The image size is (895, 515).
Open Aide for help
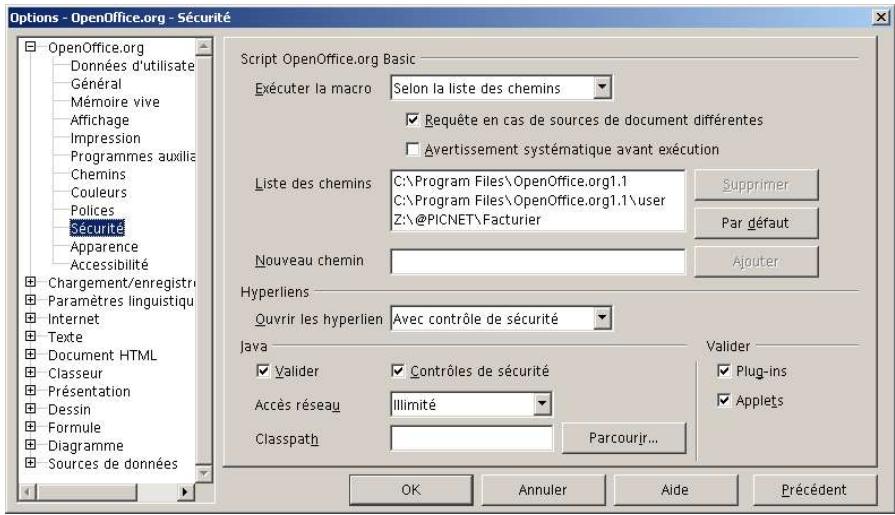click(675, 490)
